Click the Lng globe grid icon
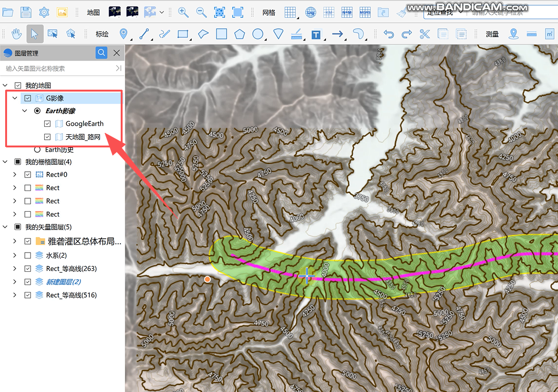The image size is (558, 392). 310,13
